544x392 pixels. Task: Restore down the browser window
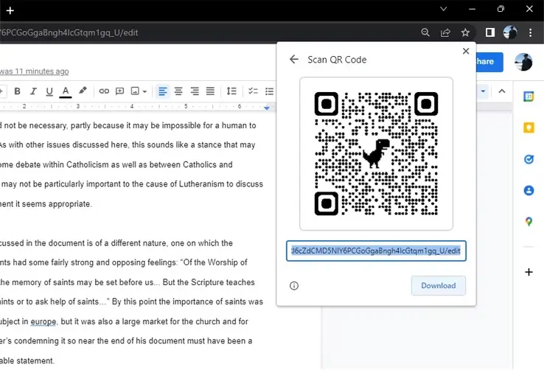501,9
